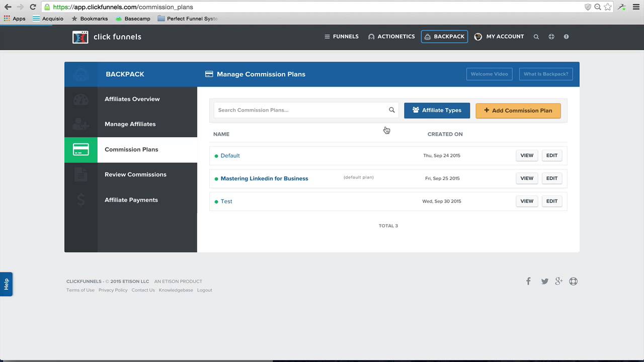Click the browser address bar URL
Viewport: 644px width, 362px height.
coord(123,7)
